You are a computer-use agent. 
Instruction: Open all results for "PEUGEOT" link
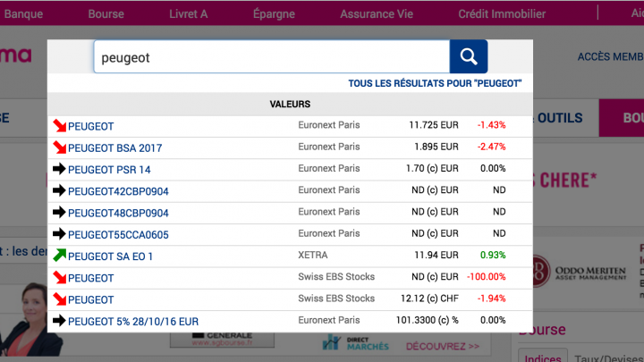coord(435,84)
